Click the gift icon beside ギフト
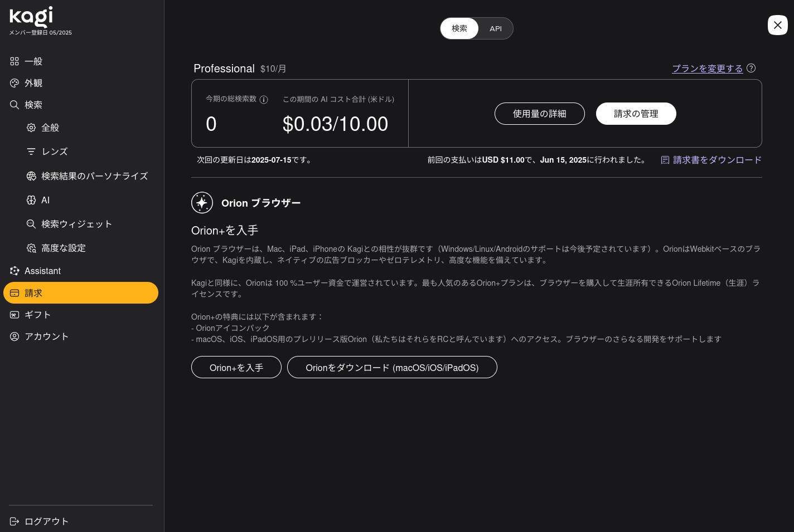The height and width of the screenshot is (532, 794). tap(14, 315)
